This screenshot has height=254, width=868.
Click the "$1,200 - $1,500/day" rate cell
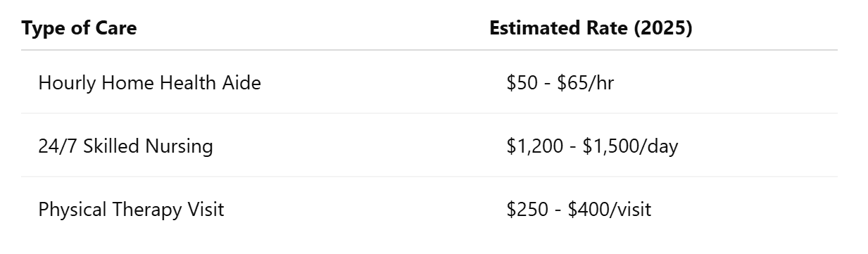[x=592, y=146]
